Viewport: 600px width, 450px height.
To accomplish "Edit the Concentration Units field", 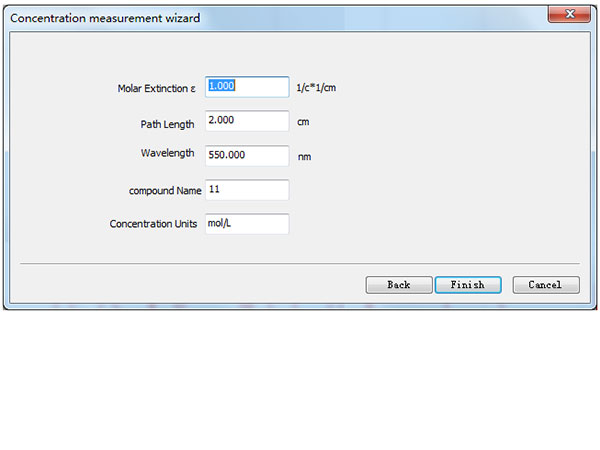I will point(247,224).
